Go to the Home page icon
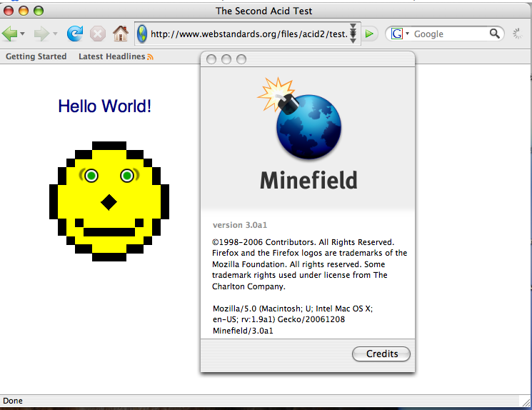532x410 pixels. coord(121,34)
